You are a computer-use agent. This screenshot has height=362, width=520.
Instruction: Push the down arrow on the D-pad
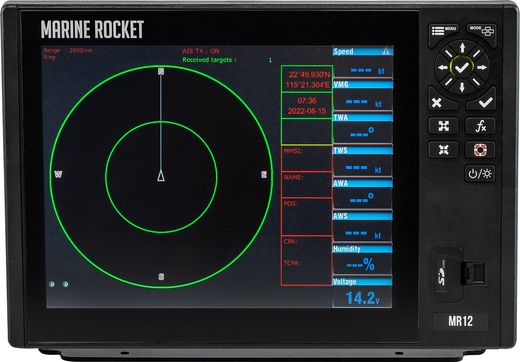(462, 87)
